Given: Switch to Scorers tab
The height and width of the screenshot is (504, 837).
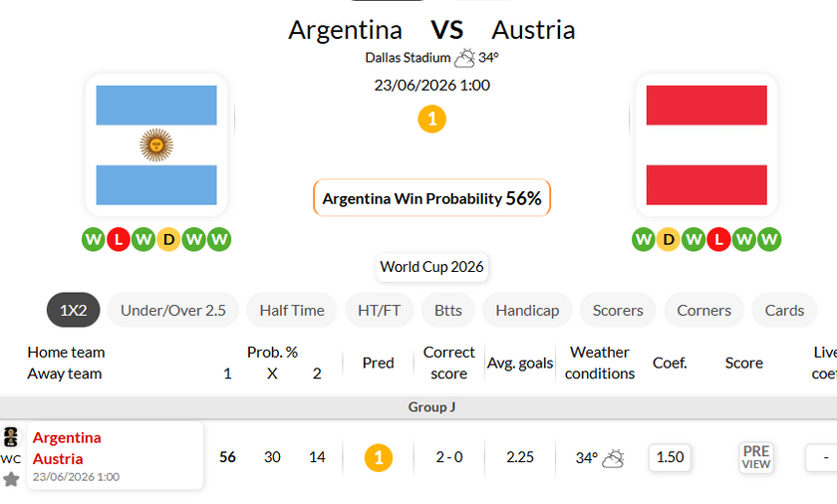Looking at the screenshot, I should click(618, 310).
